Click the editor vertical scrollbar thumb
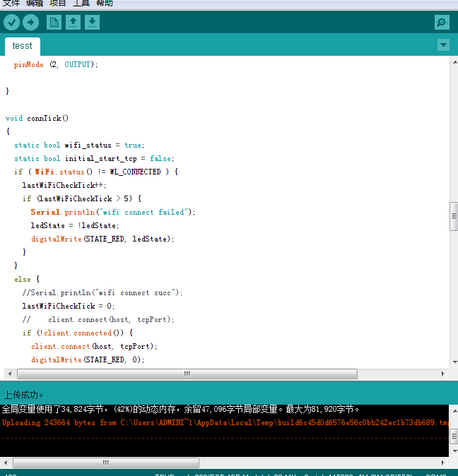Viewport: 458px width, 476px height. [x=454, y=216]
